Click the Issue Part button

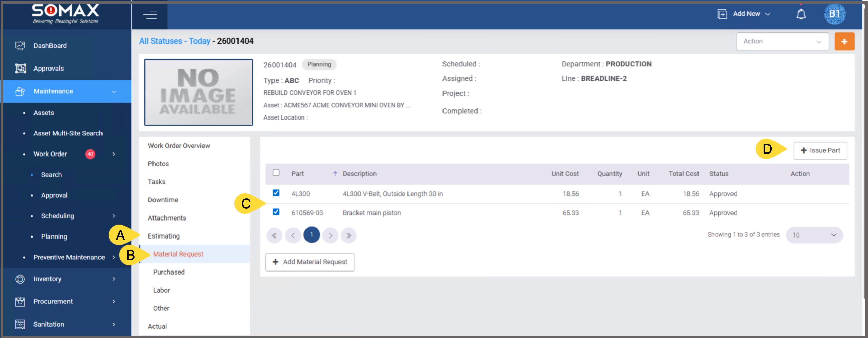pyautogui.click(x=820, y=151)
